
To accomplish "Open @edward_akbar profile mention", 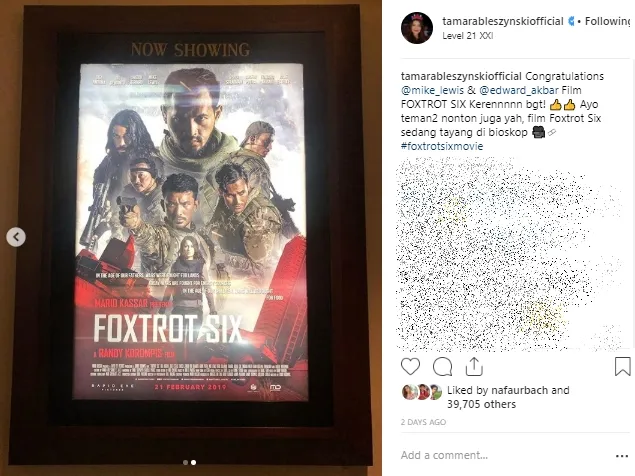I will pos(519,90).
